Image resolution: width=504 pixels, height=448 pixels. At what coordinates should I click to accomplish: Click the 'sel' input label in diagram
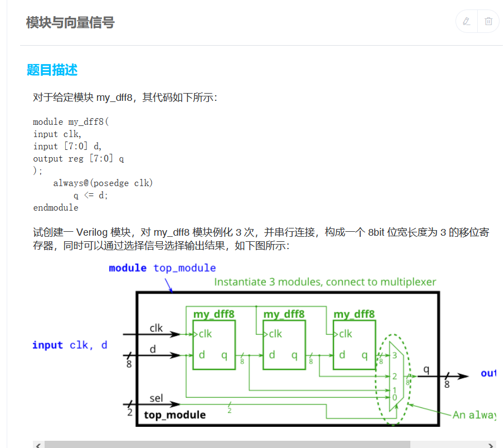(x=156, y=398)
